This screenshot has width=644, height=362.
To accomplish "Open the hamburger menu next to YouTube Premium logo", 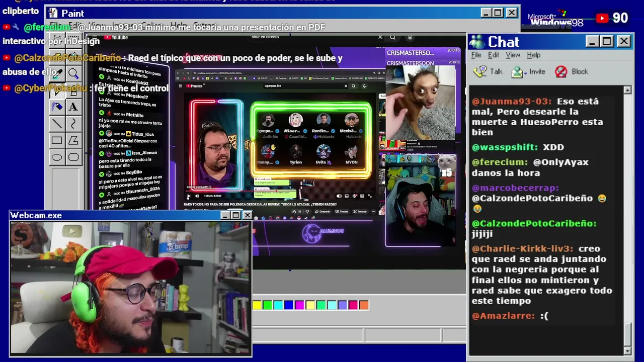I will (181, 86).
